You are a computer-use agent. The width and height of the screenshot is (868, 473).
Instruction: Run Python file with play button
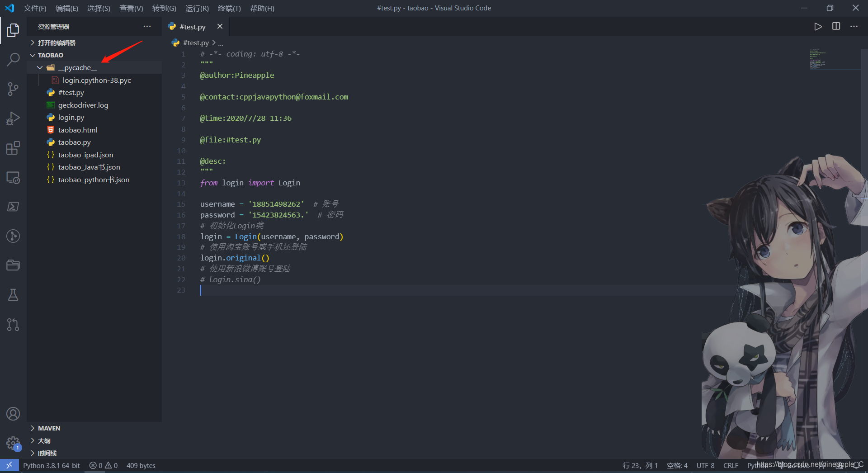(818, 27)
